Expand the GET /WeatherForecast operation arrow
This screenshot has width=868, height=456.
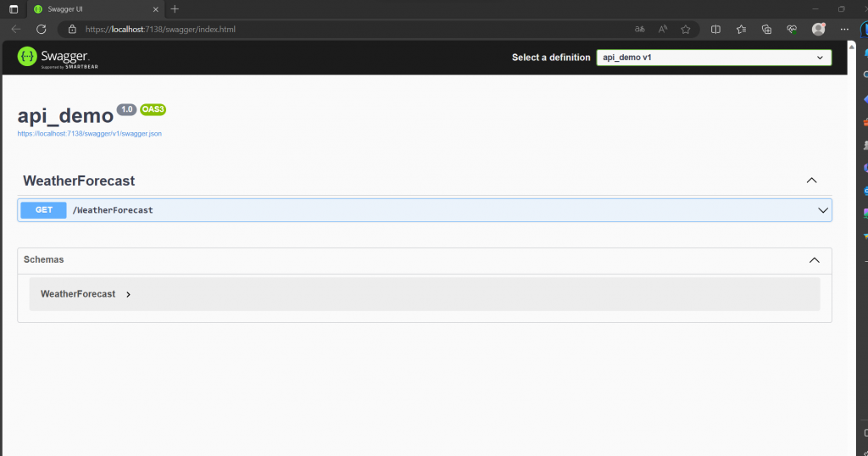[822, 210]
